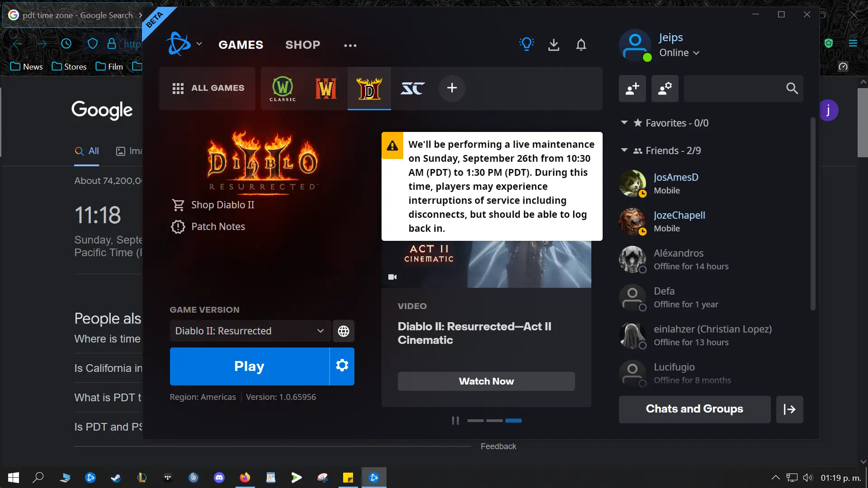
Task: Pause the news carousel
Action: (455, 421)
